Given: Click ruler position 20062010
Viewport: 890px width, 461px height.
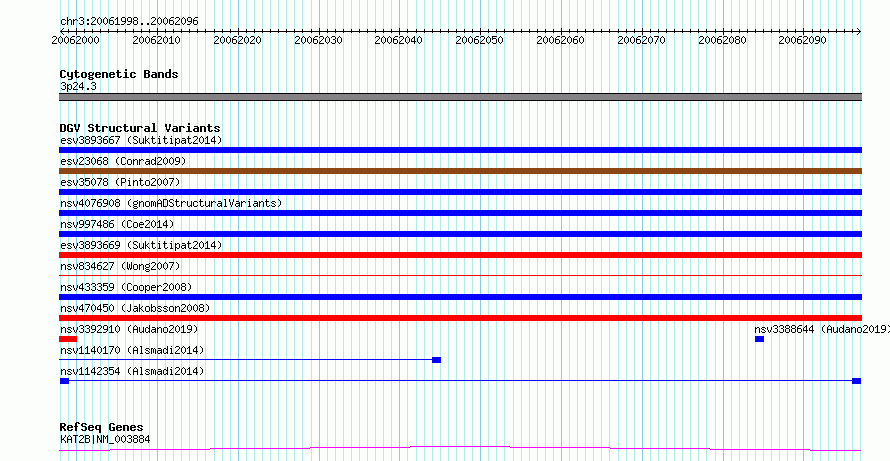Looking at the screenshot, I should coord(156,40).
